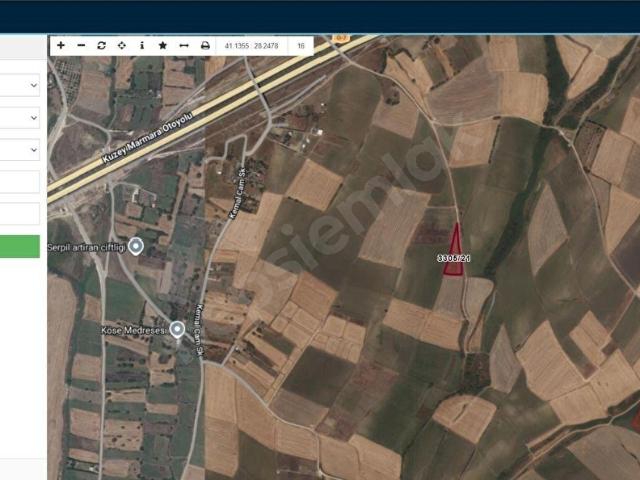Image resolution: width=640 pixels, height=480 pixels.
Task: Select the red outlined parcel 3305/21
Action: [x=454, y=255]
